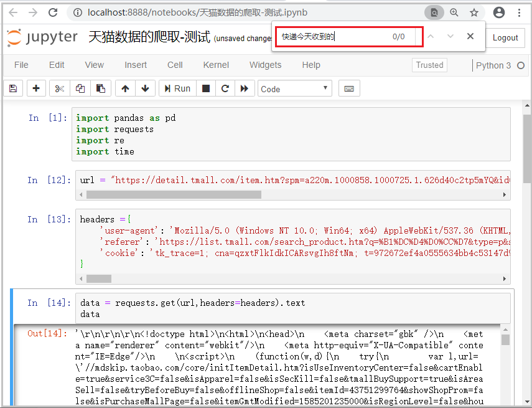Click the notebook vertical scrollbar thumb
Viewport: 532px width, 408px height.
pos(528,149)
